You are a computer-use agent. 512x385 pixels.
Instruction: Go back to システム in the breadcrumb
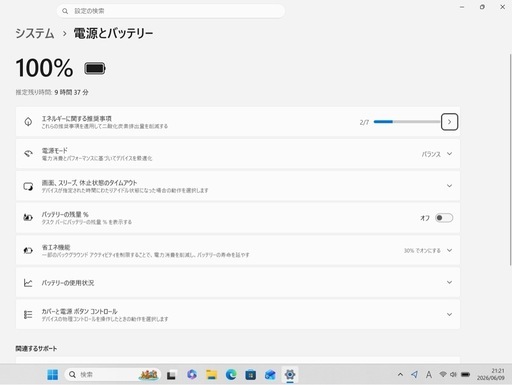35,33
